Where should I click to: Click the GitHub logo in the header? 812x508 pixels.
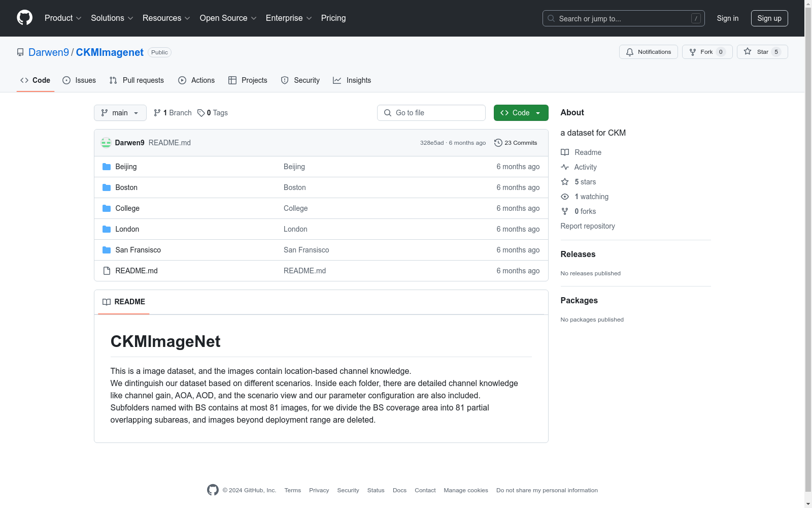(24, 18)
